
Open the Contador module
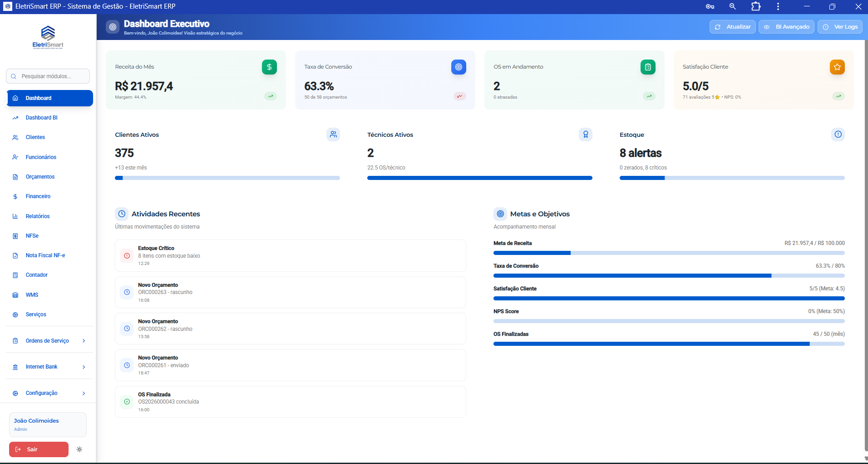pos(50,275)
